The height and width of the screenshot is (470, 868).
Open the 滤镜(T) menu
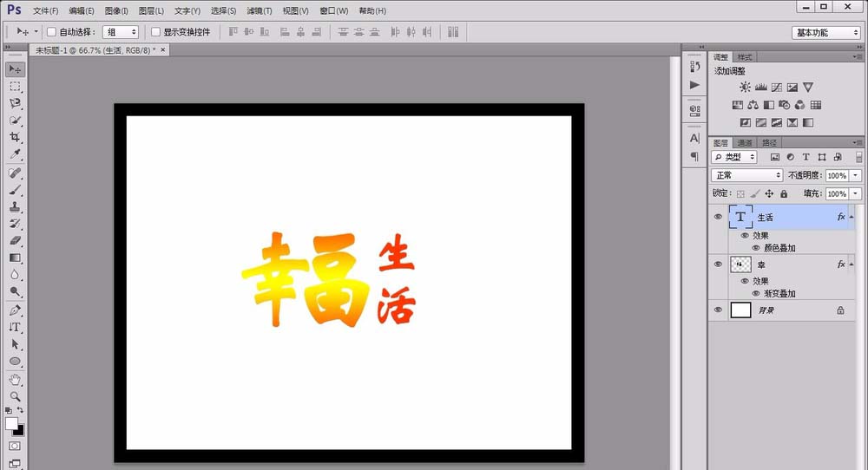tap(259, 10)
